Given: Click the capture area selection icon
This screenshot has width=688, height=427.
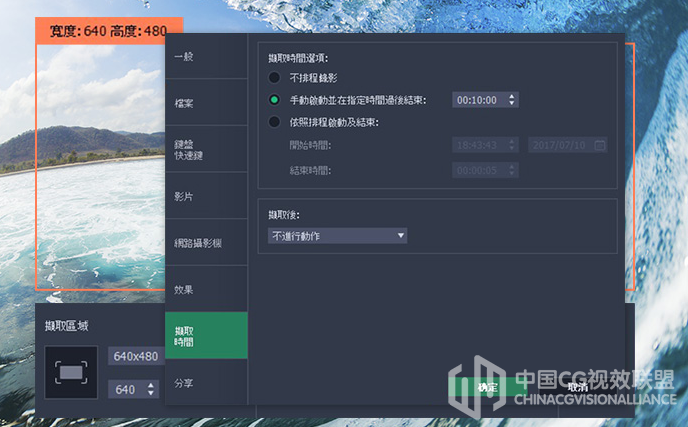Looking at the screenshot, I should (x=71, y=372).
